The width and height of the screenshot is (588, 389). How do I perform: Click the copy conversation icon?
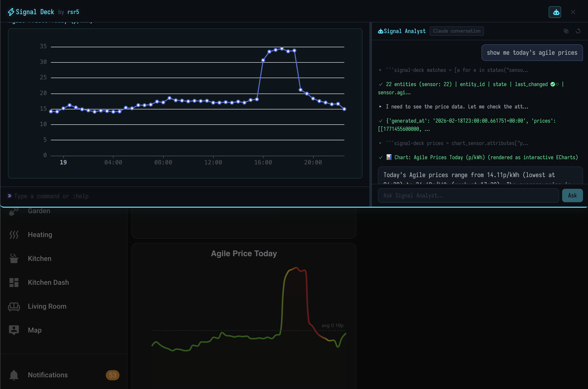click(566, 31)
